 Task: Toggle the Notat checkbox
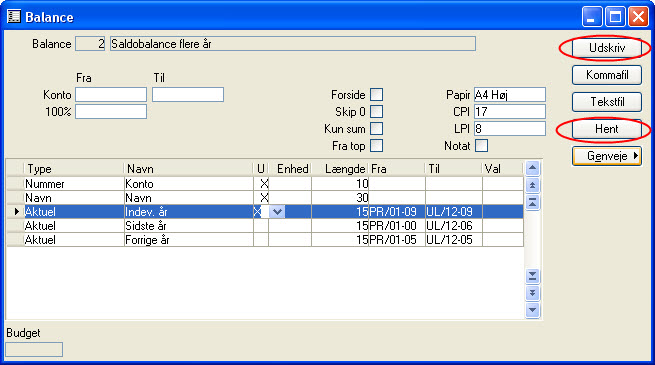(481, 146)
